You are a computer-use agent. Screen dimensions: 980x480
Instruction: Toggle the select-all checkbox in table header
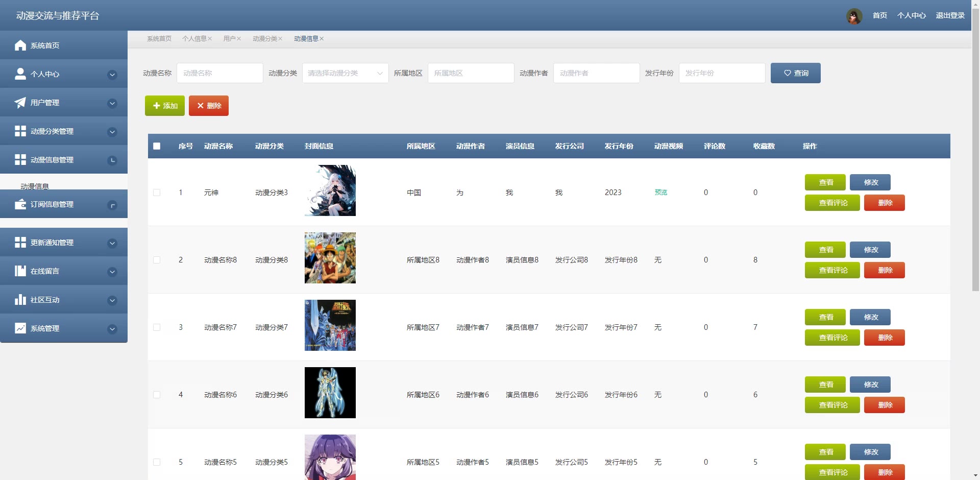(157, 146)
